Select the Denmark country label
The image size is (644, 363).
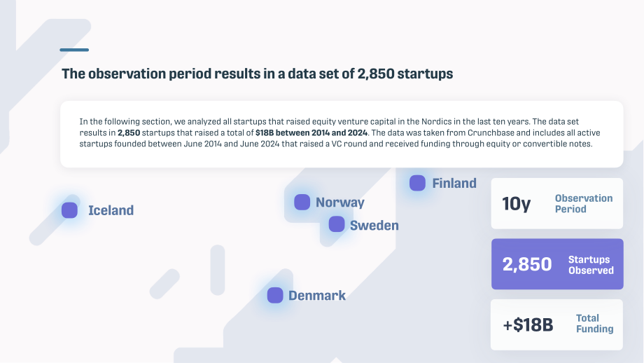pos(317,295)
